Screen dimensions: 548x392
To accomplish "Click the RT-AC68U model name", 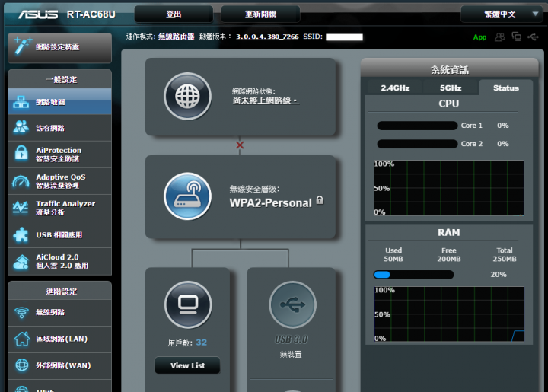I will coord(91,14).
